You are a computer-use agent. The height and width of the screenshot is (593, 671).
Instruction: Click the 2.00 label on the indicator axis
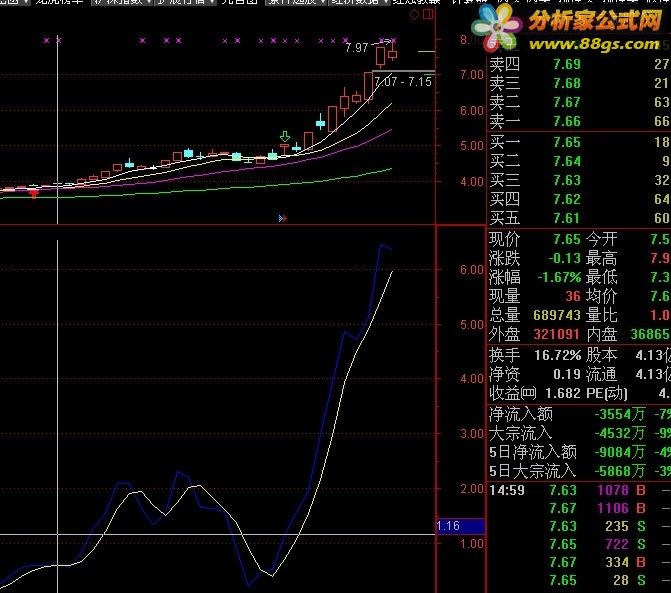tap(472, 489)
